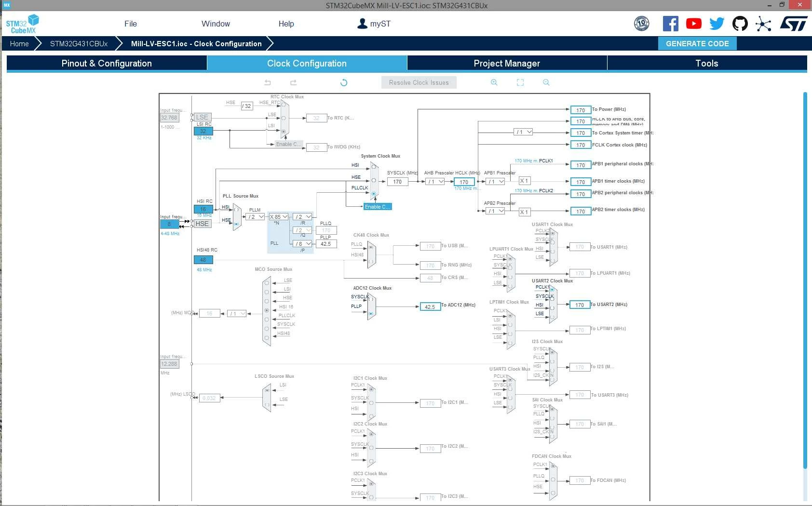Click the vertical scrollbar of clock diagram
This screenshot has width=812, height=506.
click(x=805, y=280)
